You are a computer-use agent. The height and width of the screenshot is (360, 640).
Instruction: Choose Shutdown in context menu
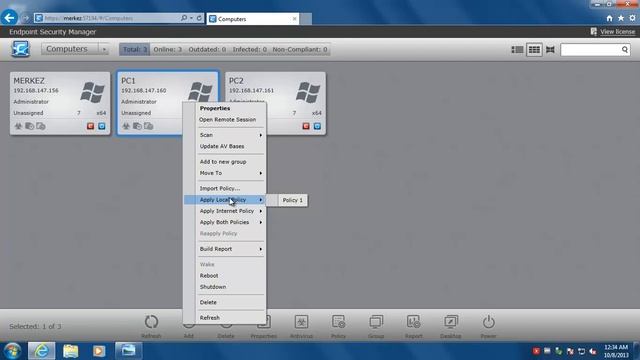tap(213, 287)
